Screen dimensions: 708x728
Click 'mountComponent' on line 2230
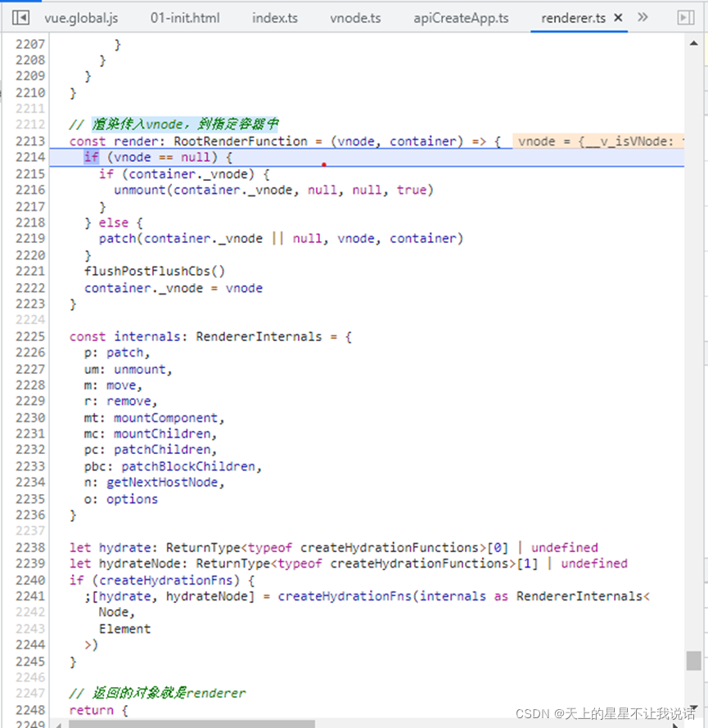166,418
